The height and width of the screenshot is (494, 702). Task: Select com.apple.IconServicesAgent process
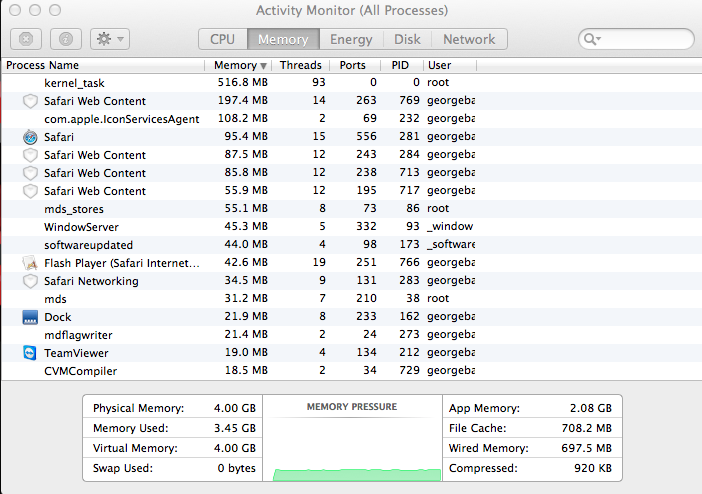(122, 119)
